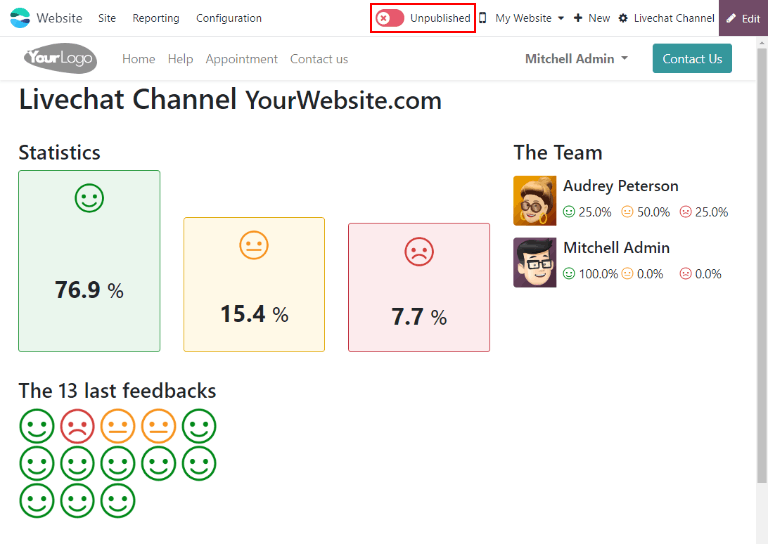Expand the Mitchell Admin user menu

pos(576,59)
